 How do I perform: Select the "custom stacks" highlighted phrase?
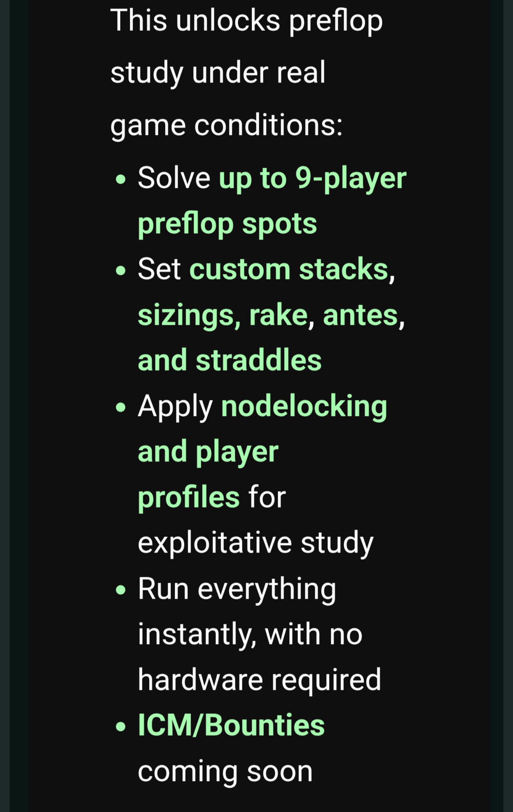click(x=289, y=269)
